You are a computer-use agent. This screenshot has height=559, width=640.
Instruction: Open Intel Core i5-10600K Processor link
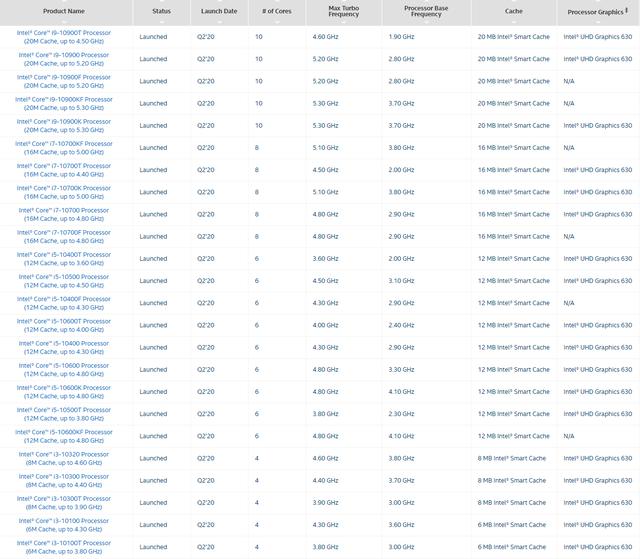(64, 392)
